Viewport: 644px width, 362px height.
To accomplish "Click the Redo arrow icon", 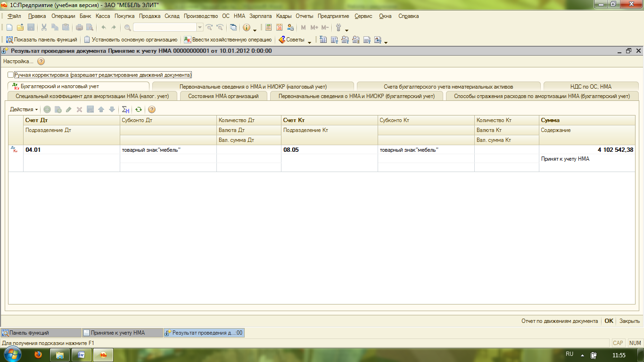I will coord(114,28).
